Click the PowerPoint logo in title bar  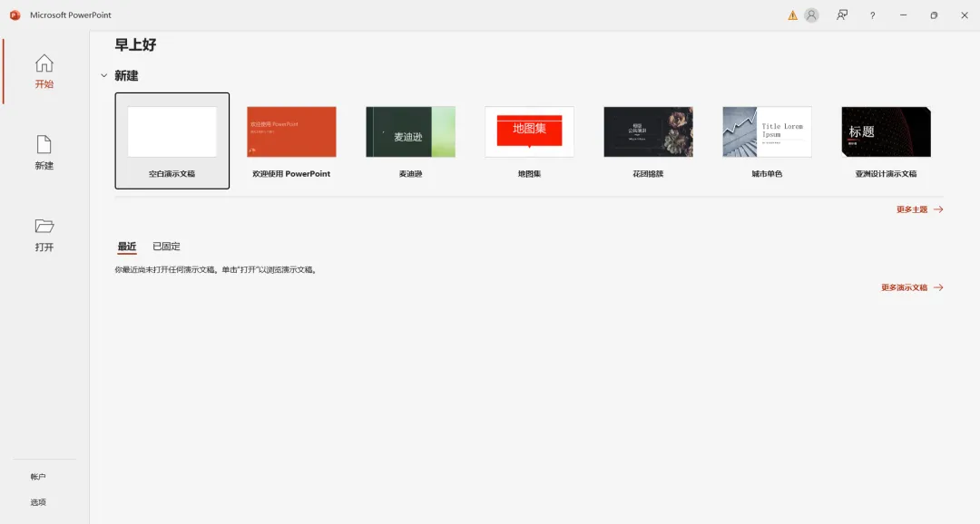pyautogui.click(x=15, y=15)
